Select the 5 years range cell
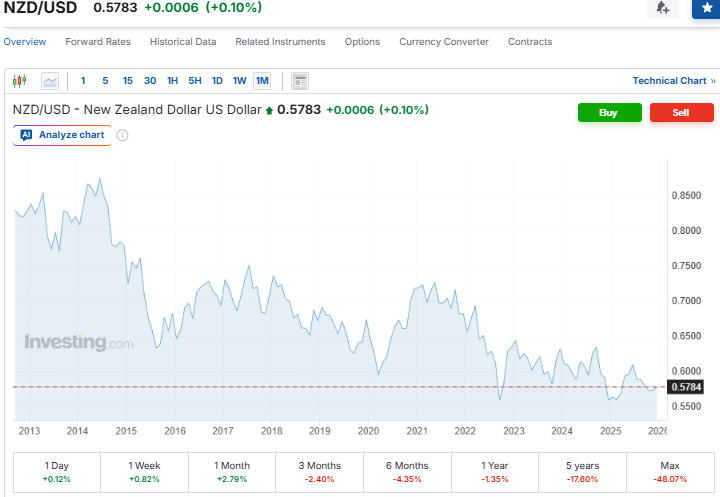 tap(582, 472)
